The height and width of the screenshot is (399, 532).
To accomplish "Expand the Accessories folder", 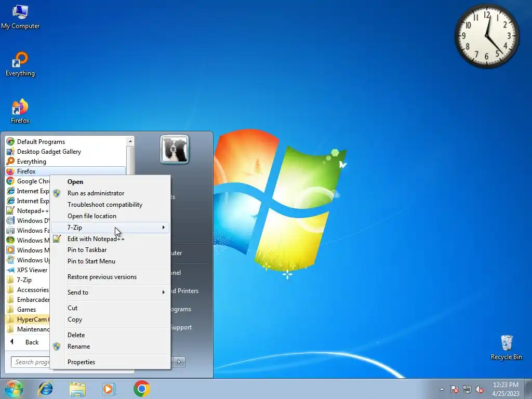I will pyautogui.click(x=28, y=289).
